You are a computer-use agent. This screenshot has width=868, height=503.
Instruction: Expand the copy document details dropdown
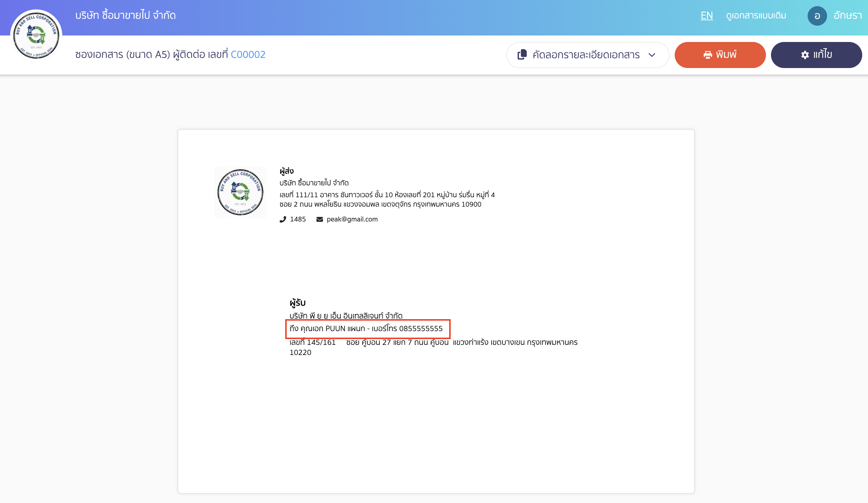(x=586, y=55)
